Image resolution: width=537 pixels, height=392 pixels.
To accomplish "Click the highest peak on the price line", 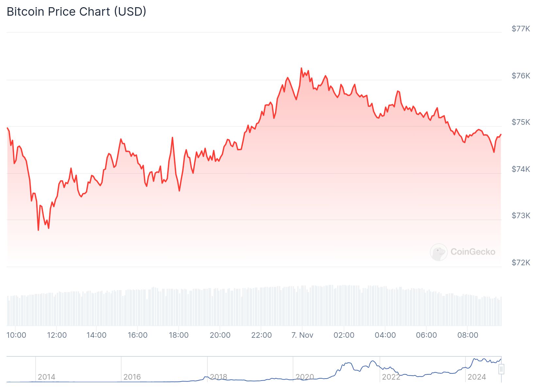I will click(301, 68).
